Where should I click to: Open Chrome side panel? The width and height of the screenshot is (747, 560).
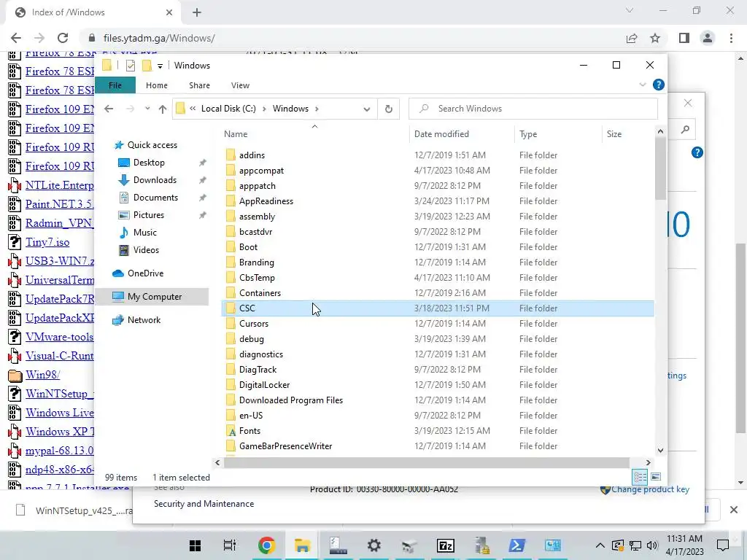[x=684, y=38]
